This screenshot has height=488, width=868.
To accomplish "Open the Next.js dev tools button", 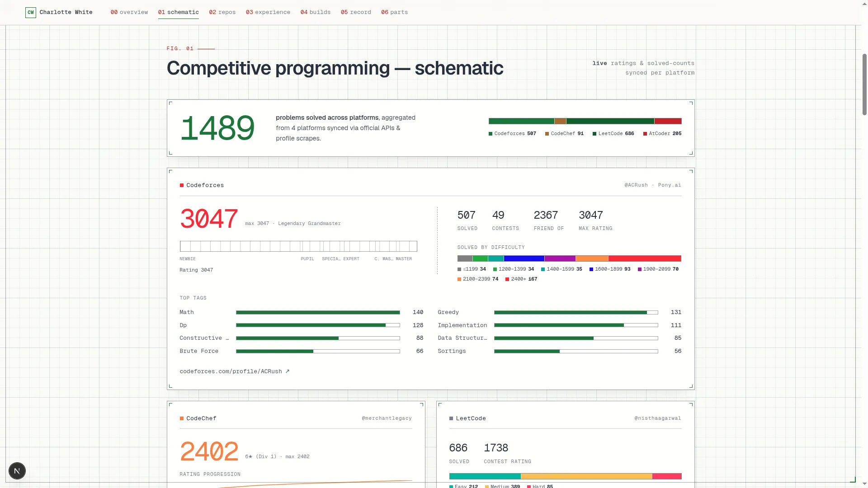I will coord(17,471).
